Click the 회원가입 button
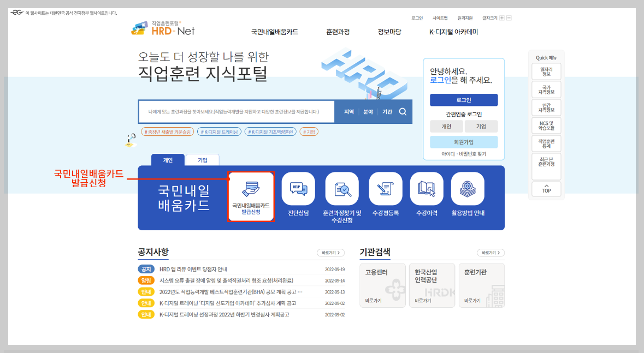Viewport: 644px width, 353px height. [x=464, y=142]
